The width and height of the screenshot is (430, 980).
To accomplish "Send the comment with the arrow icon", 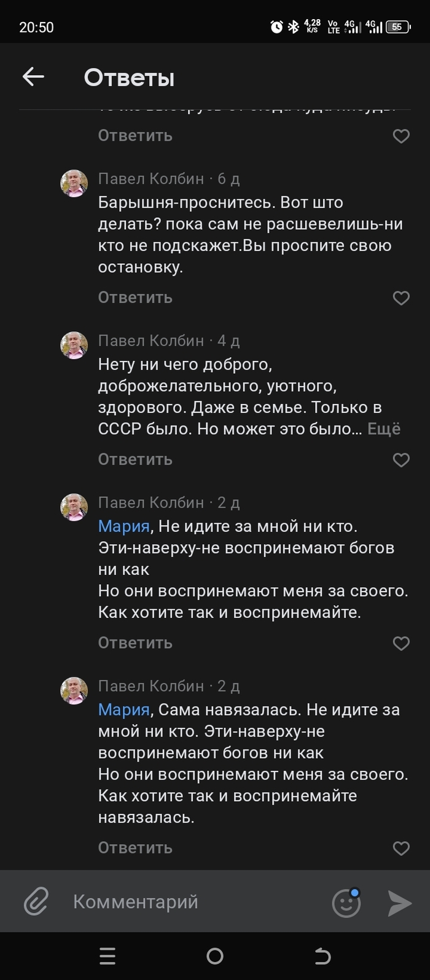I will point(400,903).
